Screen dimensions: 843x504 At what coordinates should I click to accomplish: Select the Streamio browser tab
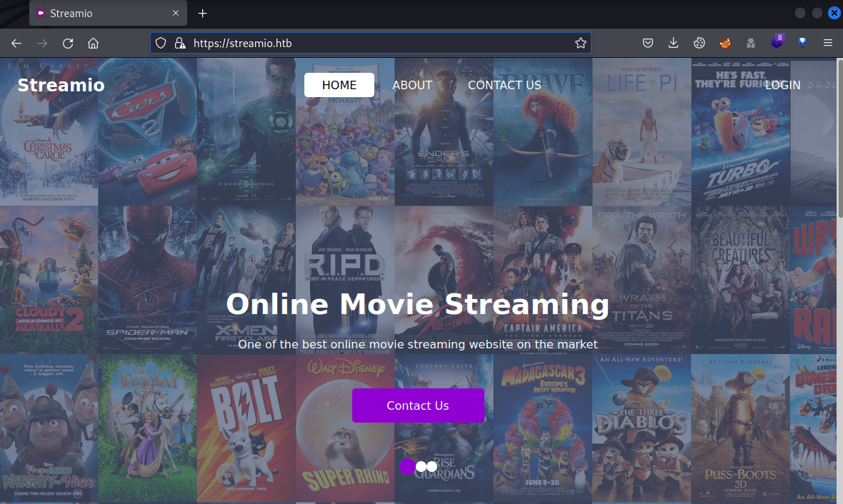108,13
